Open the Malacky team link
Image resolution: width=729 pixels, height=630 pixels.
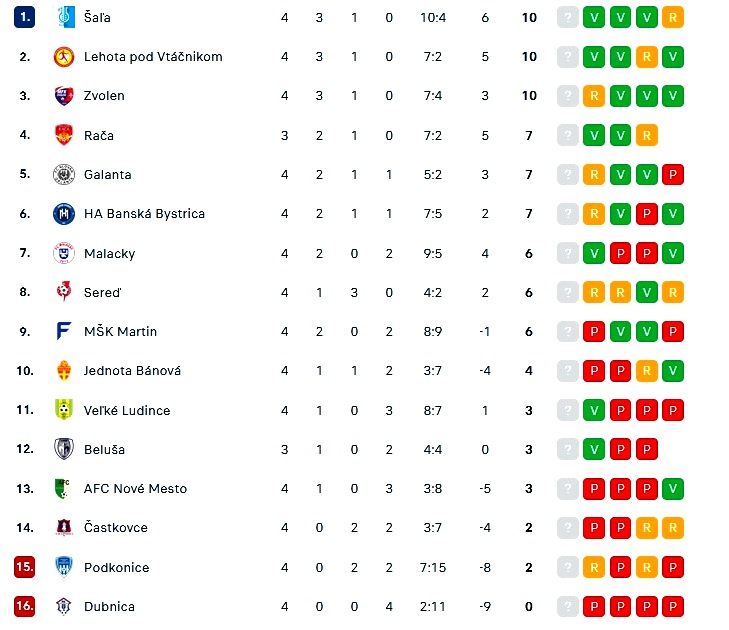(109, 254)
